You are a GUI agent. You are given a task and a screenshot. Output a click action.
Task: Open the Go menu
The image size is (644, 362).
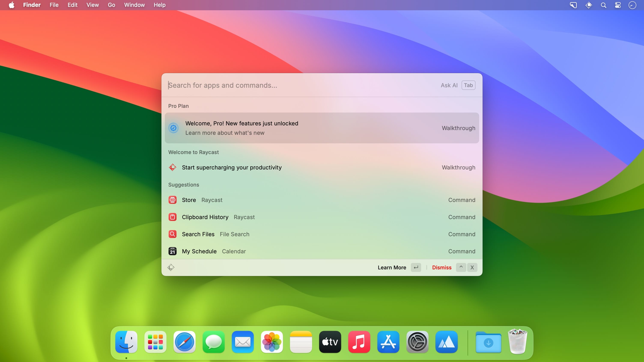pos(111,5)
